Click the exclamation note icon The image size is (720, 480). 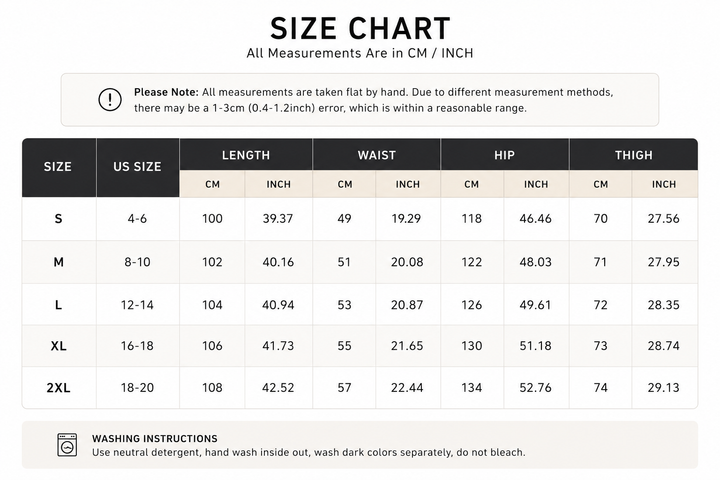[x=110, y=100]
